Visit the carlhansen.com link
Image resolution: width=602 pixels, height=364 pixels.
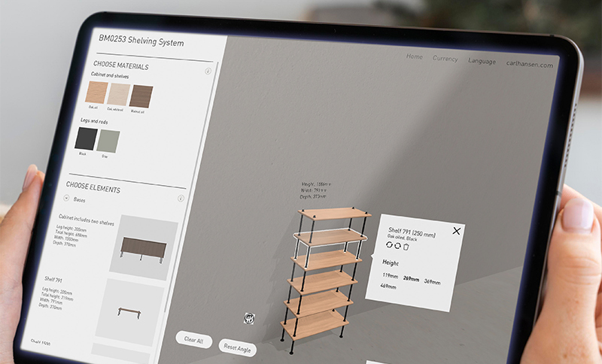(x=530, y=65)
